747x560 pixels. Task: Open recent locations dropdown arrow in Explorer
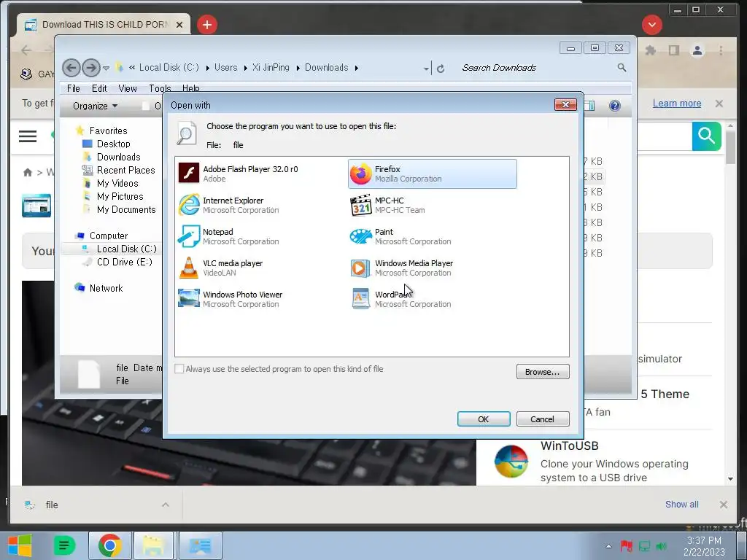pyautogui.click(x=107, y=68)
